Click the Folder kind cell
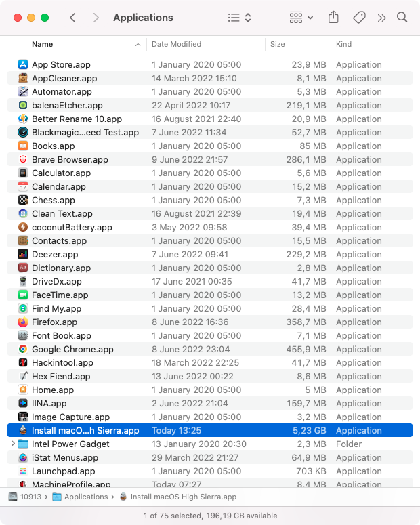This screenshot has height=525, width=420. pyautogui.click(x=349, y=444)
